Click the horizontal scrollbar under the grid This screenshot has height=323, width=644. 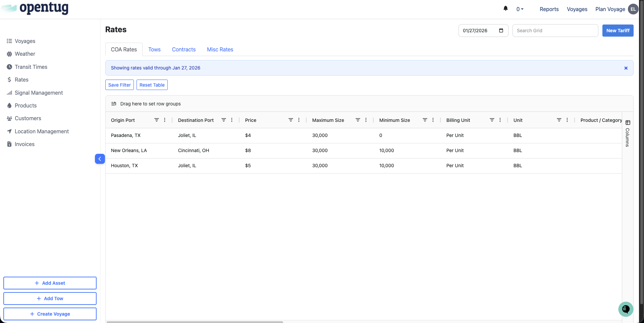[195, 322]
